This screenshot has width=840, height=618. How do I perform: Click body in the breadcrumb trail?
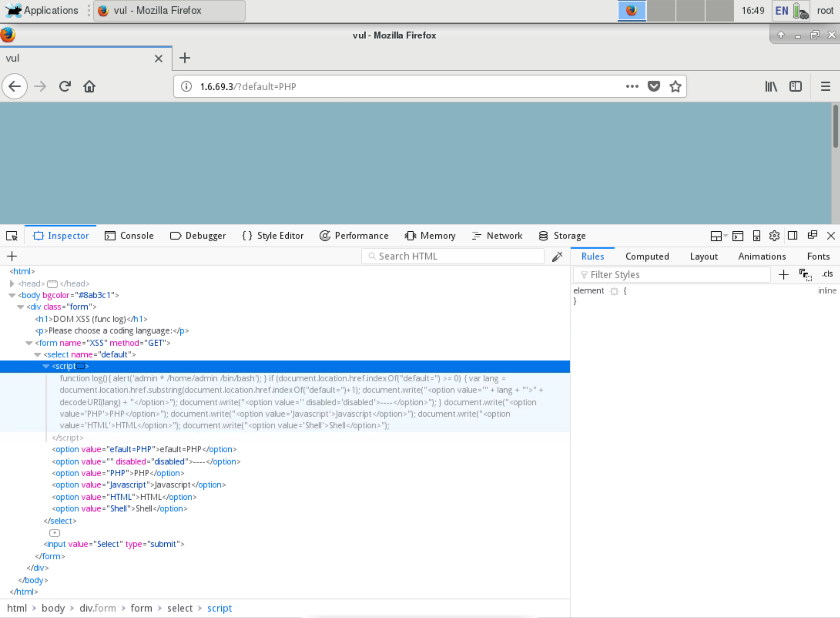[x=53, y=608]
